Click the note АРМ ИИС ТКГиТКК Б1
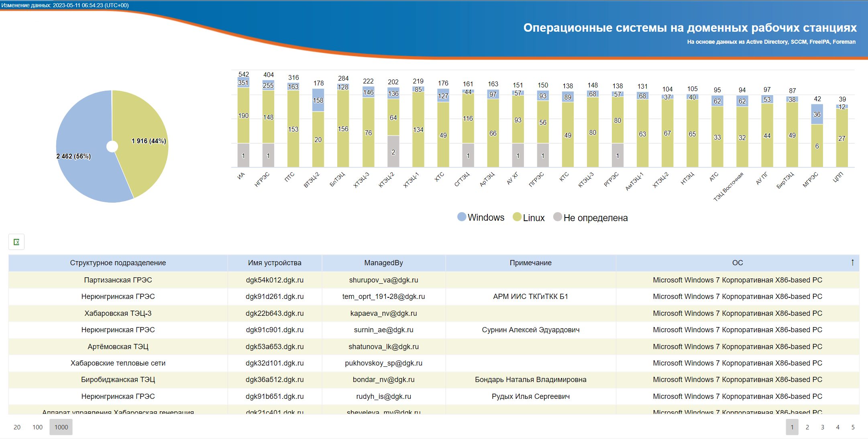This screenshot has height=439, width=868. (531, 297)
